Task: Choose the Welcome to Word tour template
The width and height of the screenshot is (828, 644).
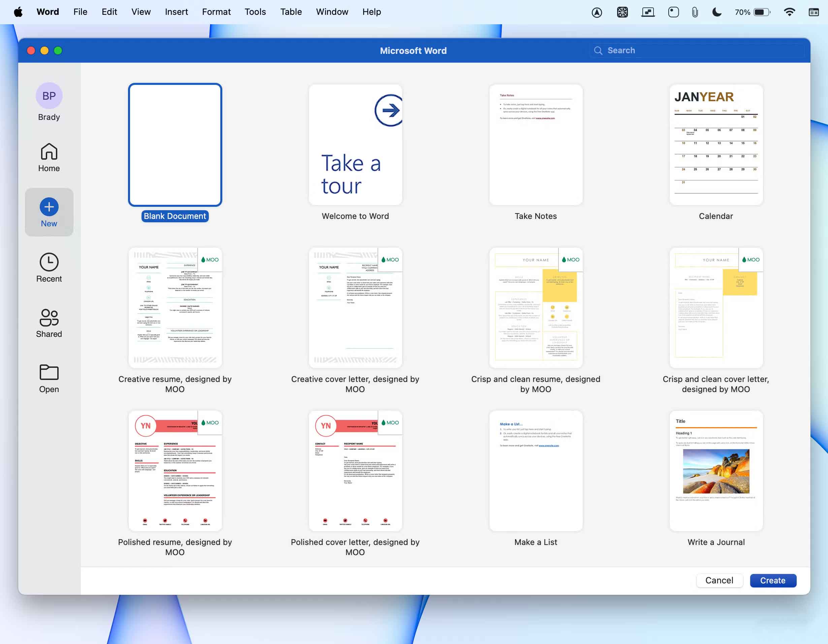Action: pos(355,145)
